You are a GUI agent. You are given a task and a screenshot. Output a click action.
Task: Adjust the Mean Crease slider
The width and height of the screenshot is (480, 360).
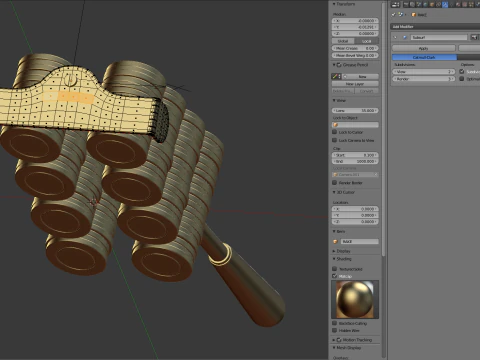(x=355, y=48)
